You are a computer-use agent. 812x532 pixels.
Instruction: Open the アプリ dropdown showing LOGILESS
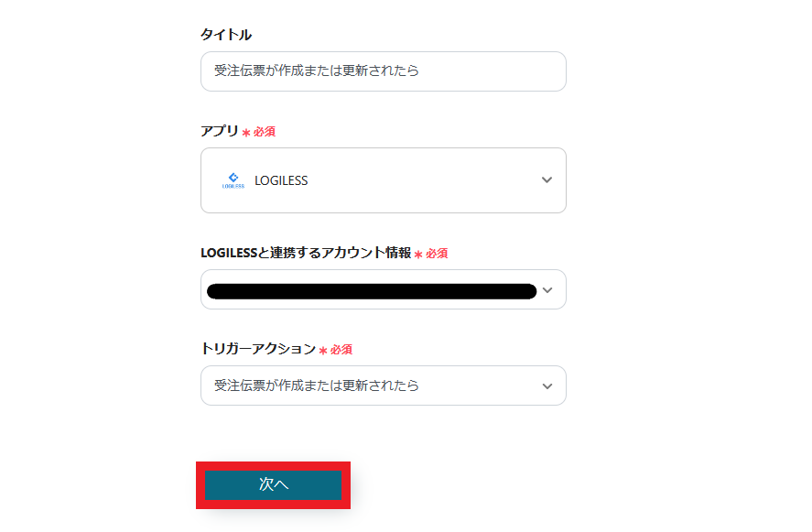coord(383,179)
